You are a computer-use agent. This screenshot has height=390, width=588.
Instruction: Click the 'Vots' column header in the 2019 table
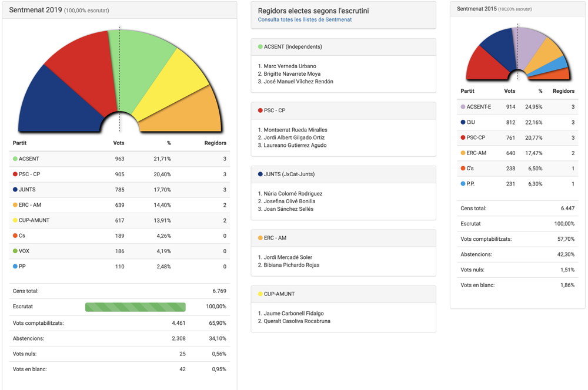pos(118,143)
